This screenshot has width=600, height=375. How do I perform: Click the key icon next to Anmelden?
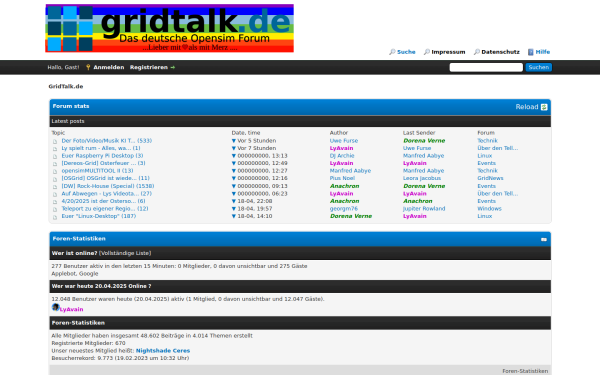(88, 67)
